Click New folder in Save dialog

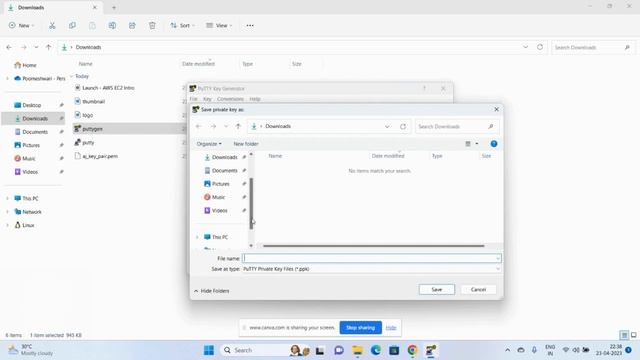tap(246, 144)
